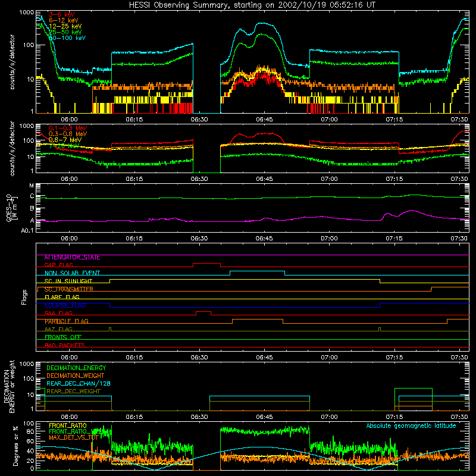The width and height of the screenshot is (476, 476).
Task: Select the BAD_PACKETS flag label
Action: tap(65, 346)
